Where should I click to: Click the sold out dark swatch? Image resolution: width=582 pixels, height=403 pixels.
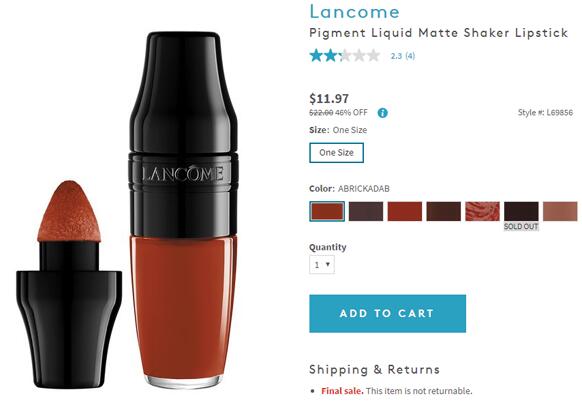tap(521, 212)
